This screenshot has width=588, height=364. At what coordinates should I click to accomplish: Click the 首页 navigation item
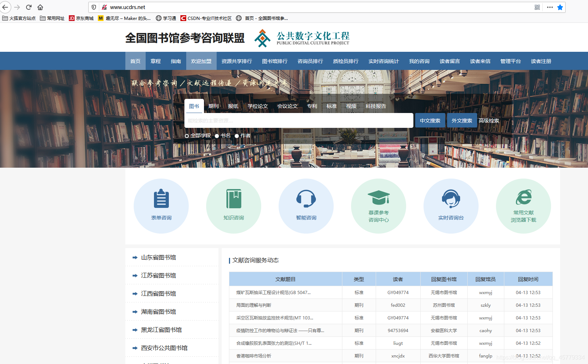[x=135, y=61]
